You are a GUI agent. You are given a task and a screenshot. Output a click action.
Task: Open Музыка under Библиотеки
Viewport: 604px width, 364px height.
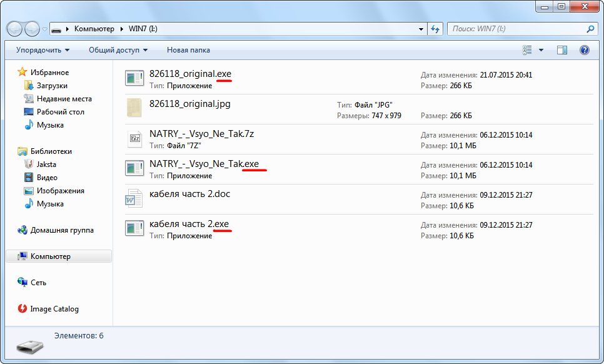(50, 204)
